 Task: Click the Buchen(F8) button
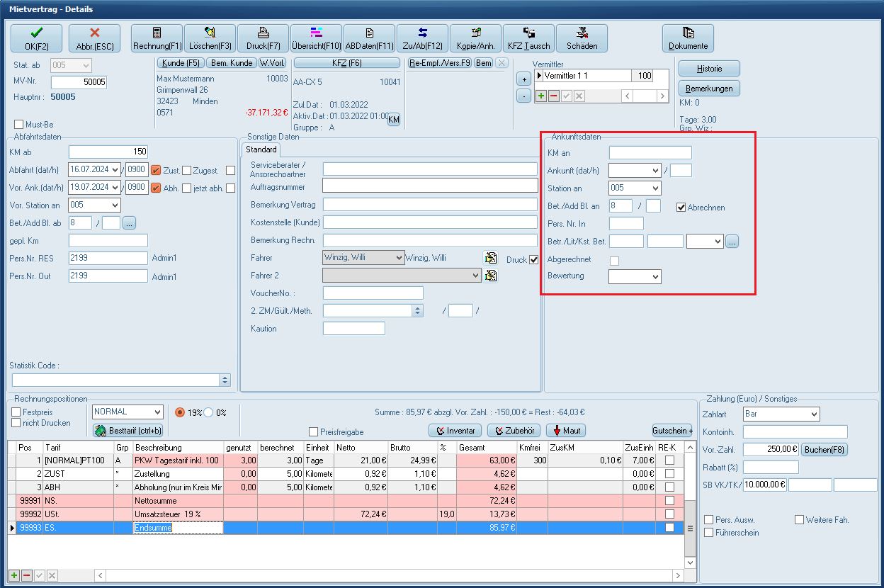point(825,449)
